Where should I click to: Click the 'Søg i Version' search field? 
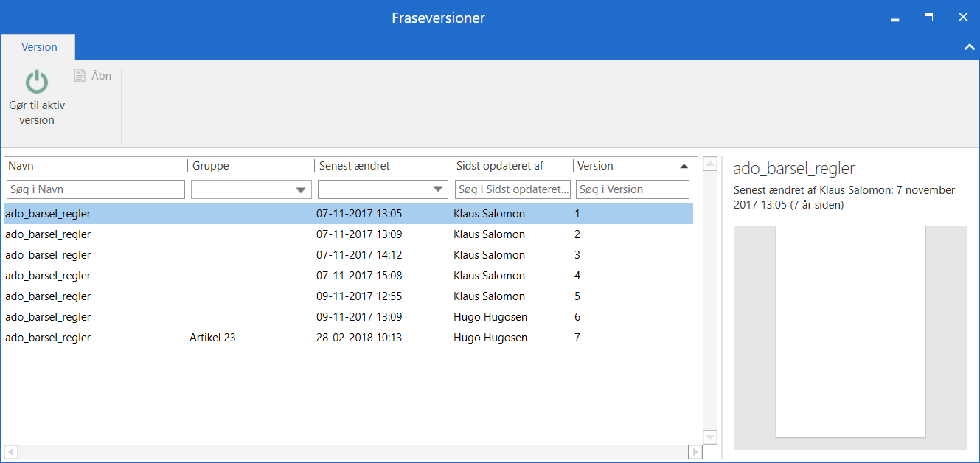coord(632,189)
